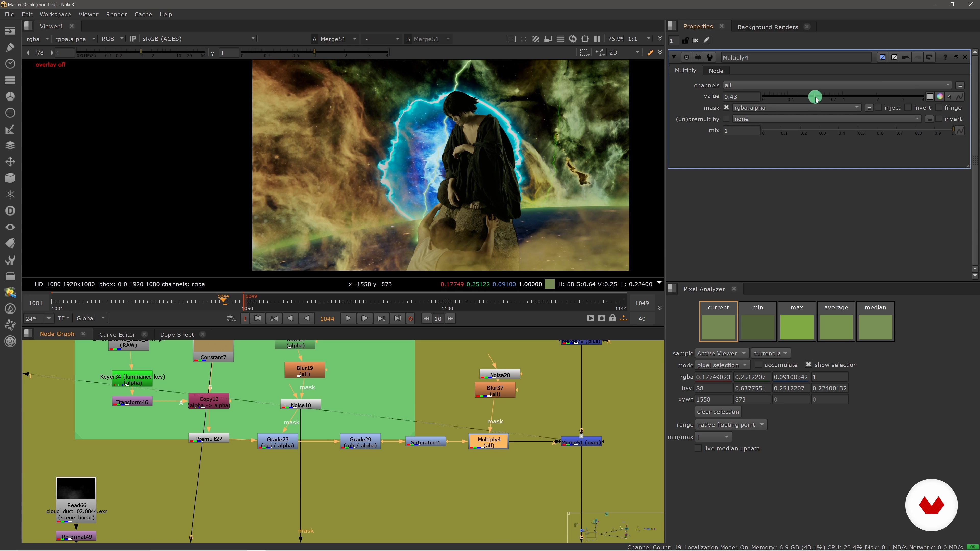
Task: Open the Node tab of Multiply4
Action: tap(716, 71)
